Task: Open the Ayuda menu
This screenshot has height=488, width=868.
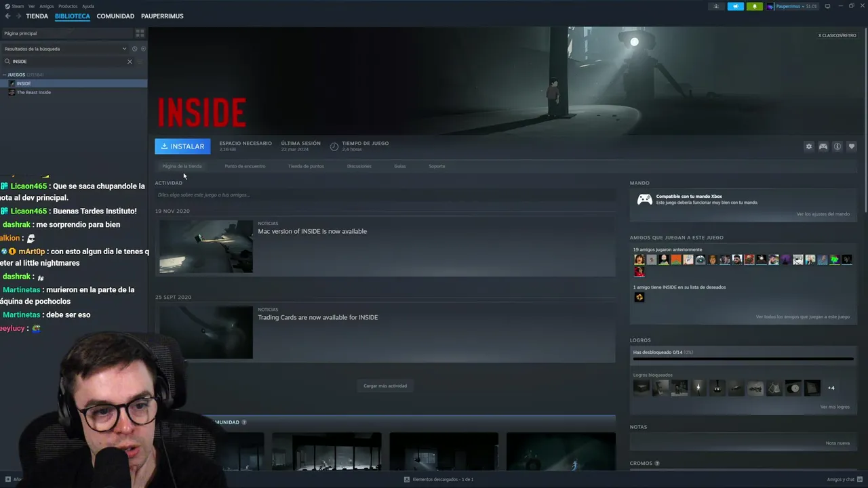Action: click(x=88, y=6)
